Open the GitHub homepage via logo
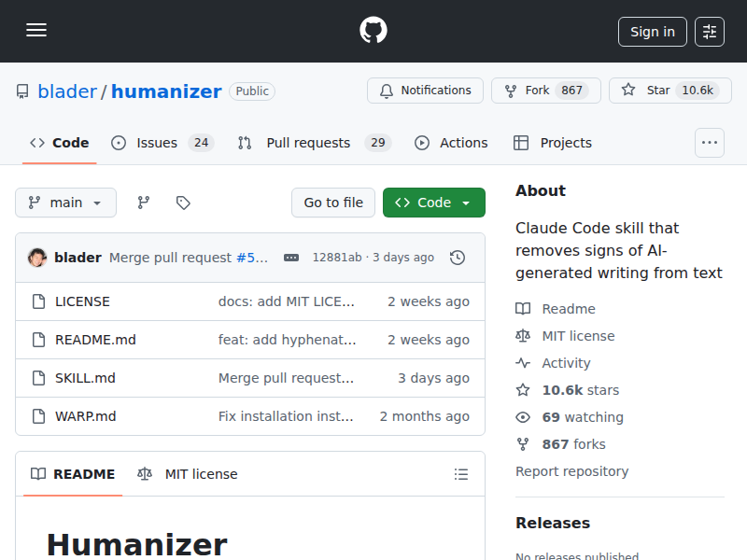The height and width of the screenshot is (560, 747). (x=373, y=30)
